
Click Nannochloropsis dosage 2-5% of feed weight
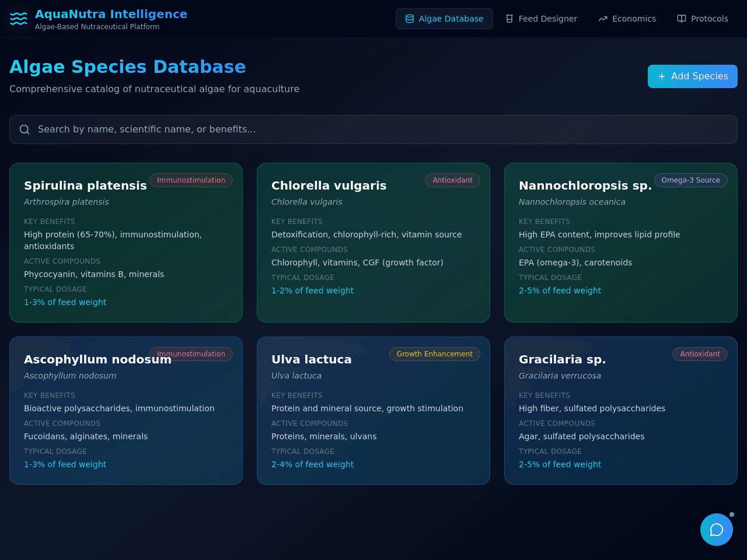click(x=560, y=290)
